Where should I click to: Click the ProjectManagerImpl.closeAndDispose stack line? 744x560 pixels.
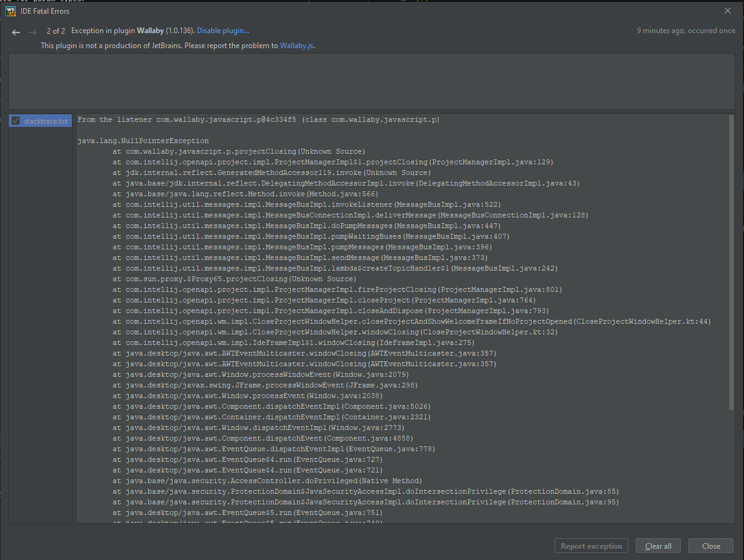point(331,311)
